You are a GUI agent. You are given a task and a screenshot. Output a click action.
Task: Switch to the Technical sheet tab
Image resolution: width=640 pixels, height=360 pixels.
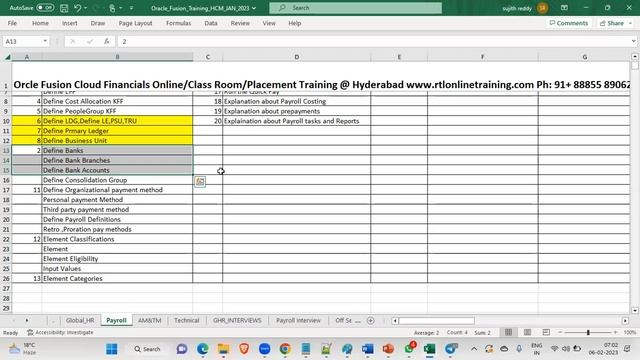[x=187, y=320]
